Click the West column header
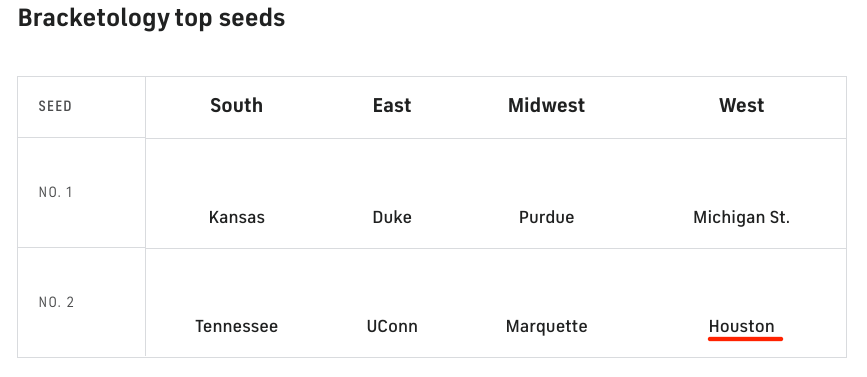Screen dimensions: 867x377 (741, 105)
